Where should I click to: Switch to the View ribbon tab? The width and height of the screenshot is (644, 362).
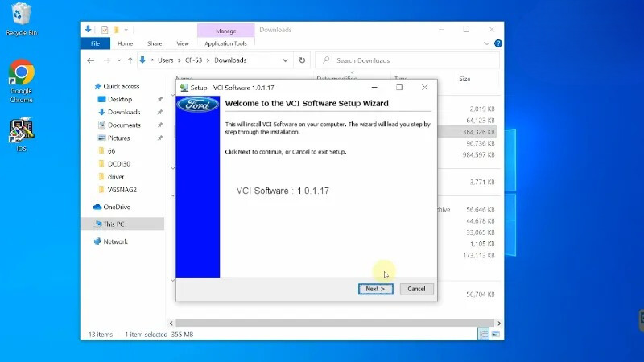click(183, 43)
